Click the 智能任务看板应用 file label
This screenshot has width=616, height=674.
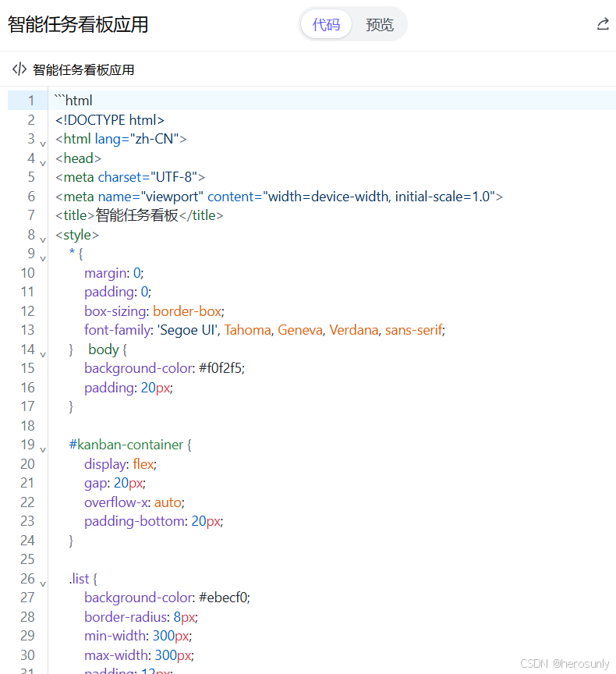83,69
